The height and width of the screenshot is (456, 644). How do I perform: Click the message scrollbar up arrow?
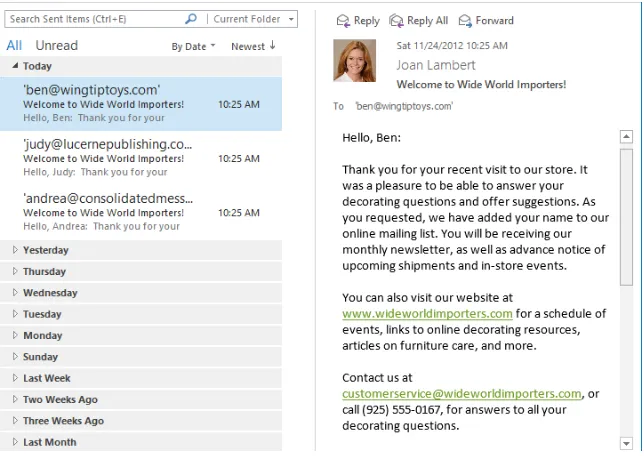tap(626, 137)
